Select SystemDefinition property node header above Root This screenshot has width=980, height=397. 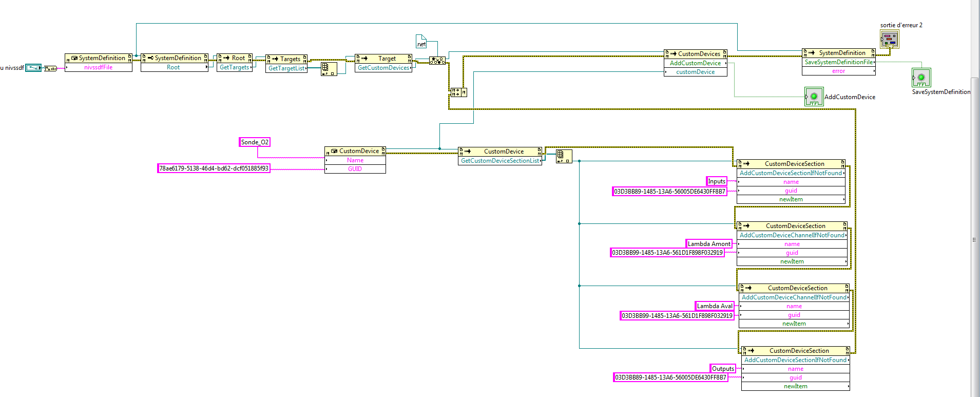[x=175, y=58]
